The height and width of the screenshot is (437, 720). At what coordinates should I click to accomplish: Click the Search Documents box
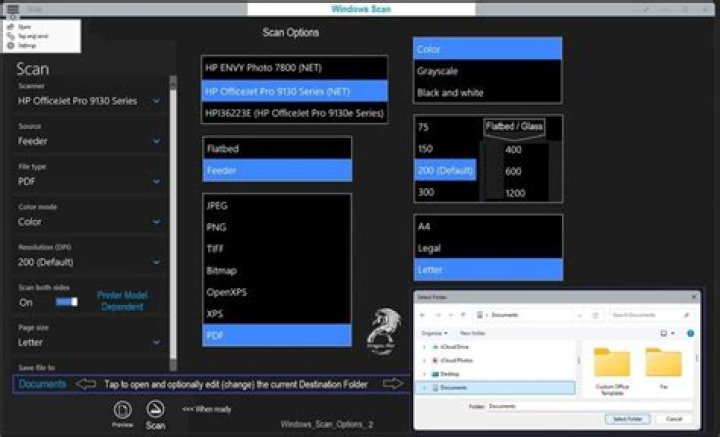(x=651, y=315)
